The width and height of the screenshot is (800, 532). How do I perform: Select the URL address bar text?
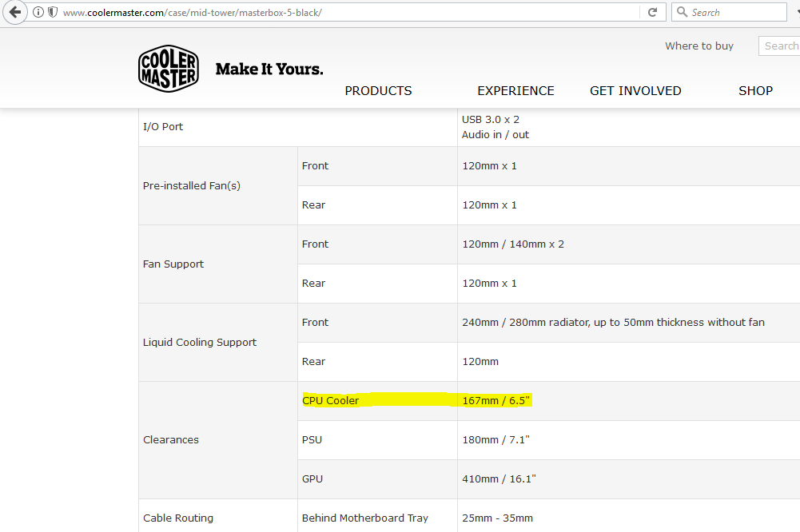click(x=320, y=13)
